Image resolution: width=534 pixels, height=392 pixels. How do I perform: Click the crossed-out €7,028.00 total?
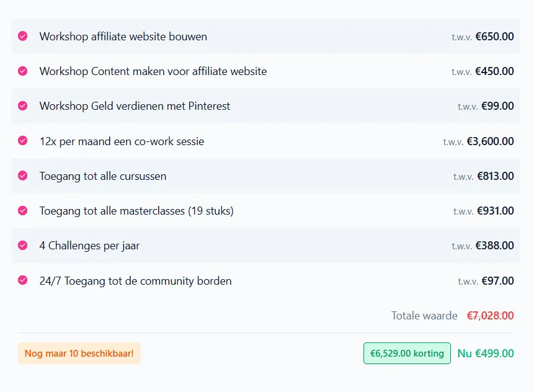click(490, 316)
